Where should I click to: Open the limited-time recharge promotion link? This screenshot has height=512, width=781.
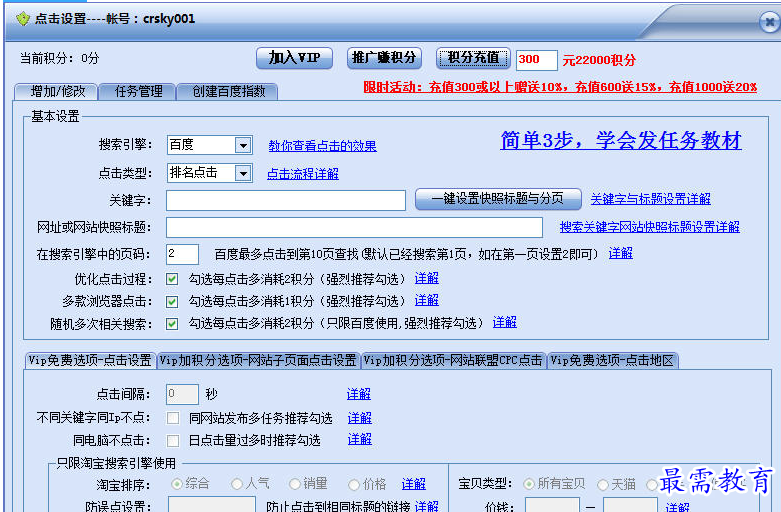[560, 87]
